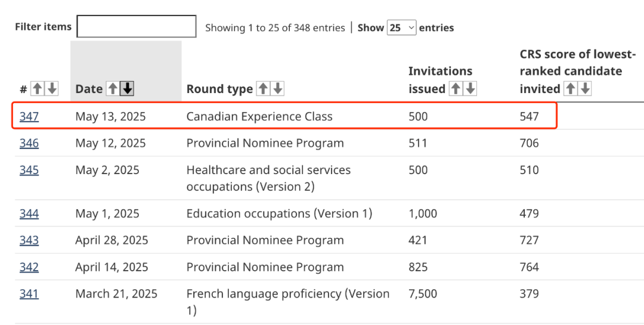Viewport: 644px width, 325px height.
Task: Click the Canadian Experience Class row text
Action: tap(259, 116)
